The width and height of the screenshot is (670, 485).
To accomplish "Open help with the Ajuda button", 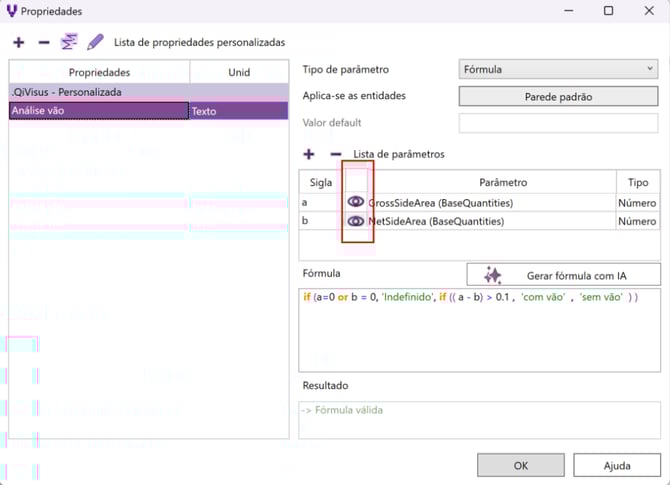I will click(616, 465).
